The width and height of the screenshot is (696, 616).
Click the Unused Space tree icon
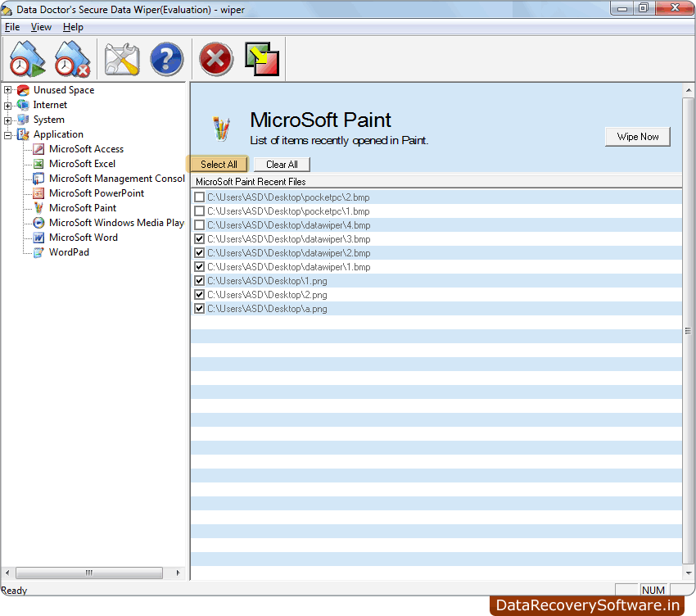point(23,90)
